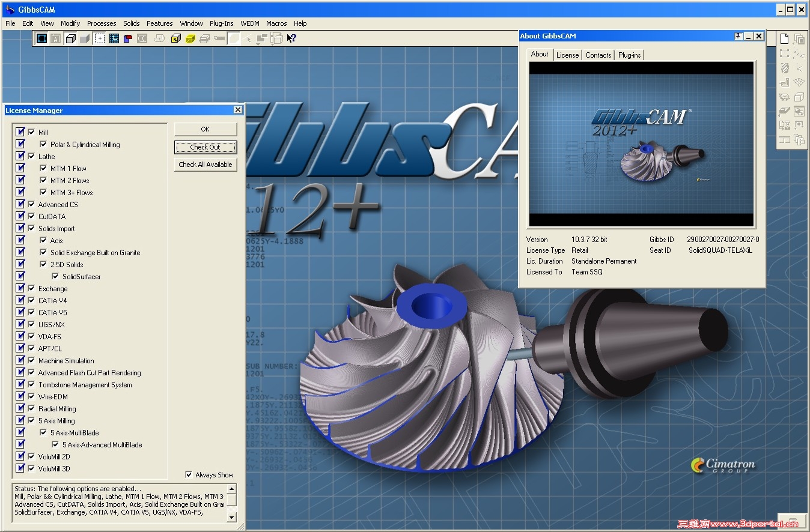Click the overlapping windows icon at palette top
The height and width of the screenshot is (532, 810).
tap(800, 40)
